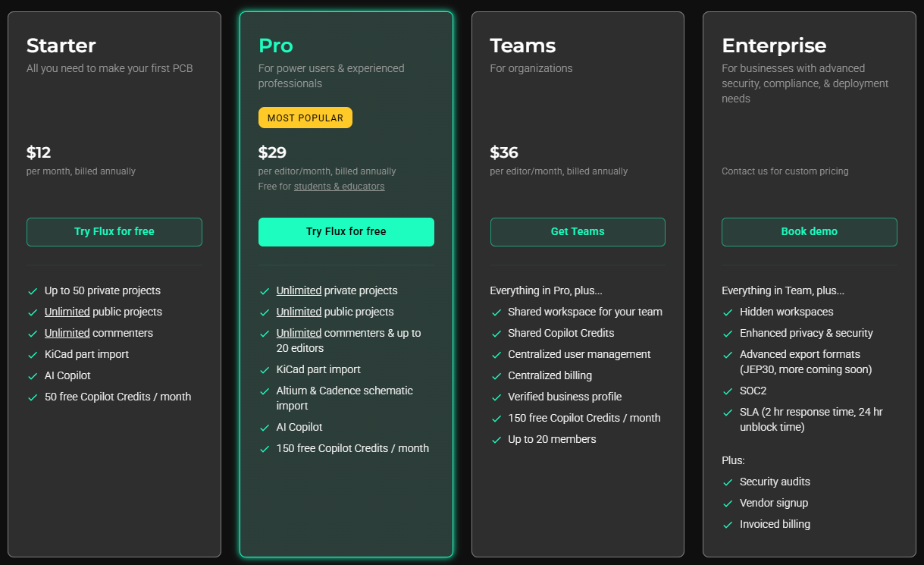This screenshot has width=924, height=565.
Task: Click 150 free Copilot Credits / month in Teams
Action: tap(584, 418)
